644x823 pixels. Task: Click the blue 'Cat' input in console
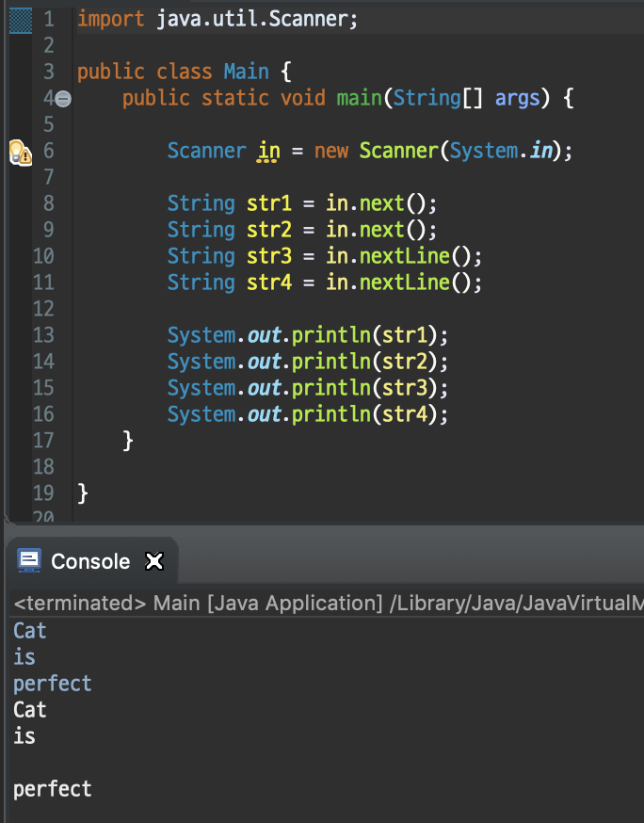pyautogui.click(x=30, y=631)
